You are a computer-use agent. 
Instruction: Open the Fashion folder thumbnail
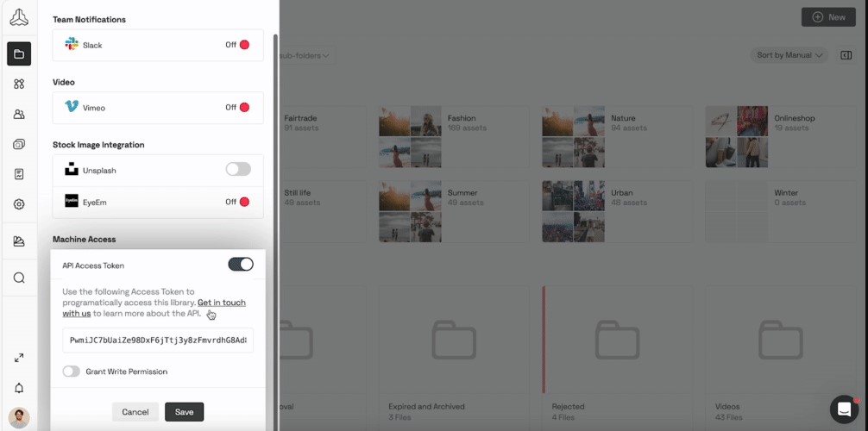tap(410, 137)
